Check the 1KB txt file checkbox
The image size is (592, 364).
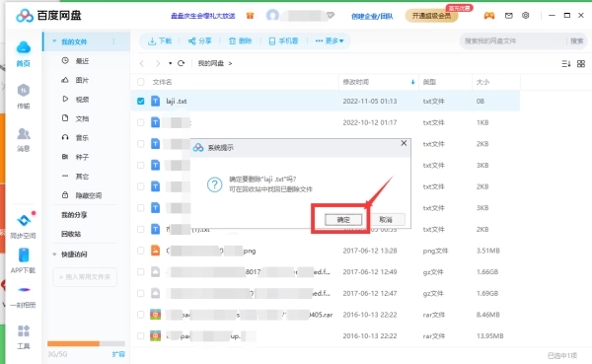tap(141, 122)
